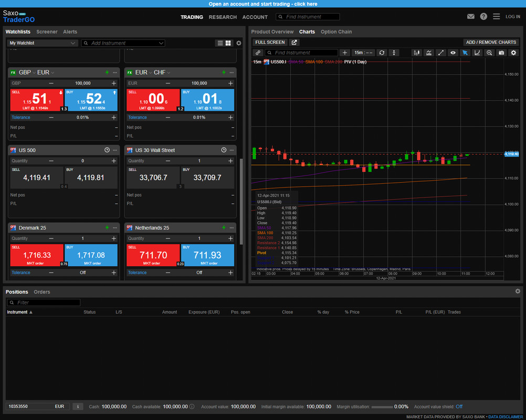This screenshot has height=420, width=526.
Task: Open the RESEARCH menu
Action: (x=223, y=17)
